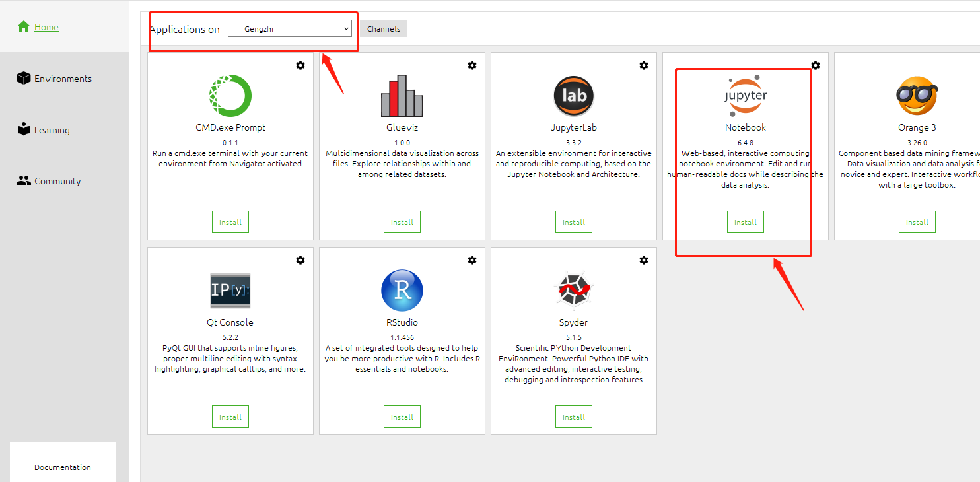Click the RStudio description text
Screen dimensions: 980x482
[x=402, y=359]
